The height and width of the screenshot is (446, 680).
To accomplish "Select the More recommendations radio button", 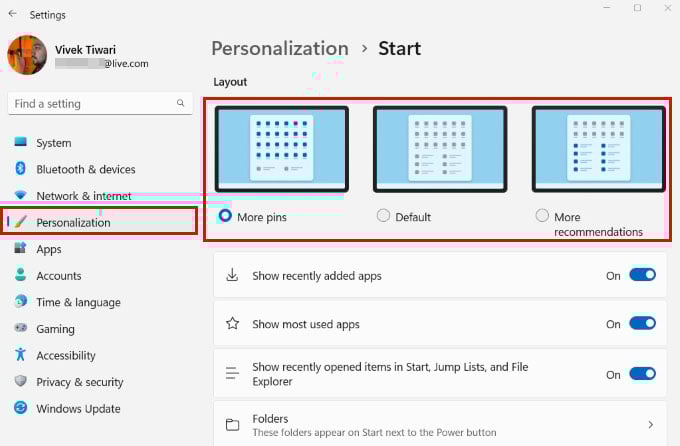I will tap(542, 216).
